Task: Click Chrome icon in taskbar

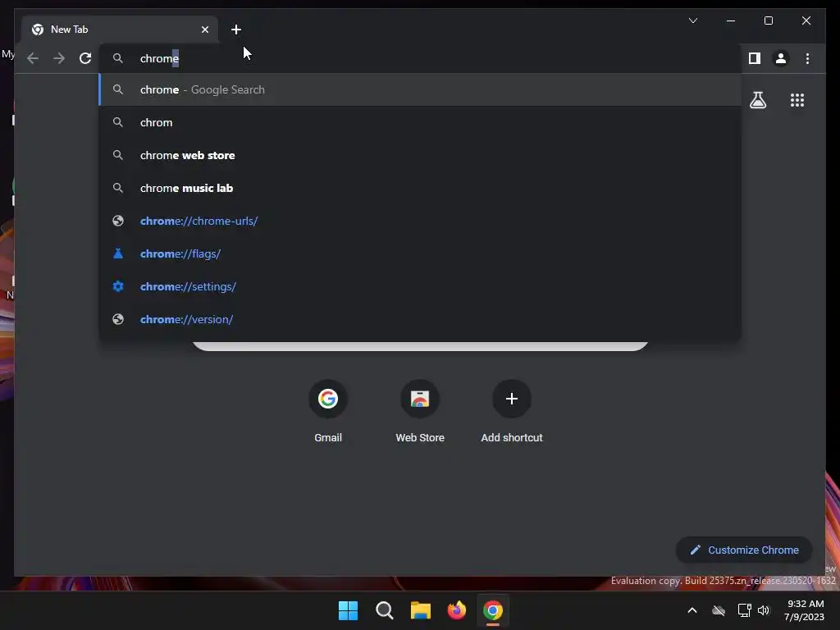Action: [x=493, y=610]
